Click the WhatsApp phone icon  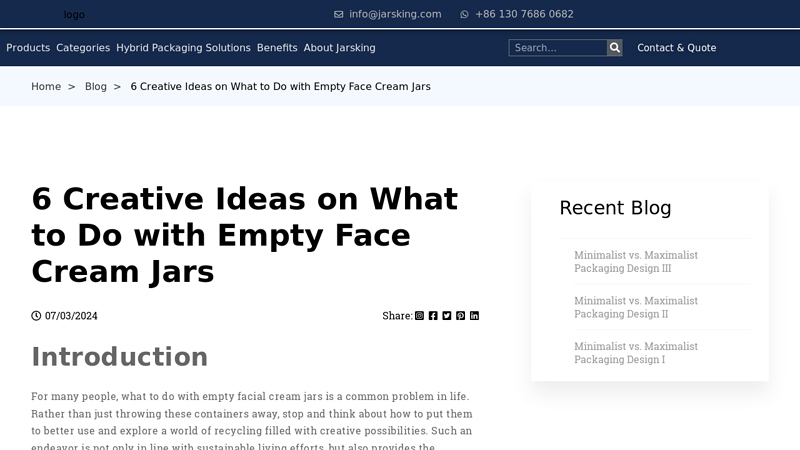tap(464, 14)
